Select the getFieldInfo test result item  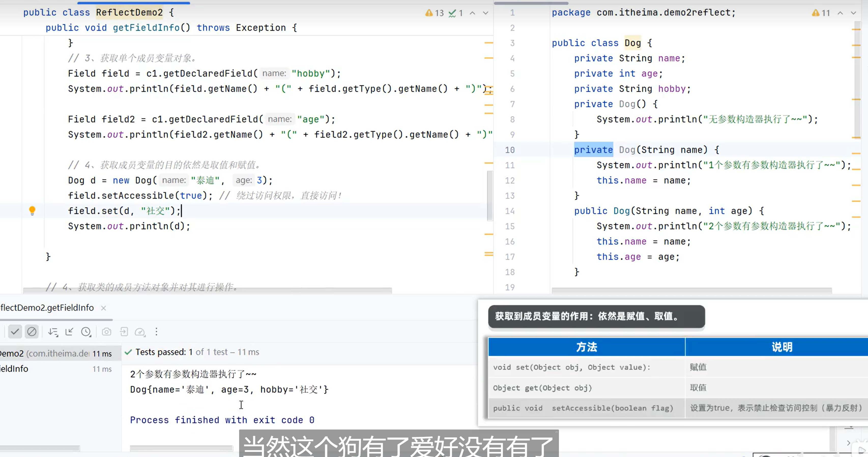click(x=14, y=369)
